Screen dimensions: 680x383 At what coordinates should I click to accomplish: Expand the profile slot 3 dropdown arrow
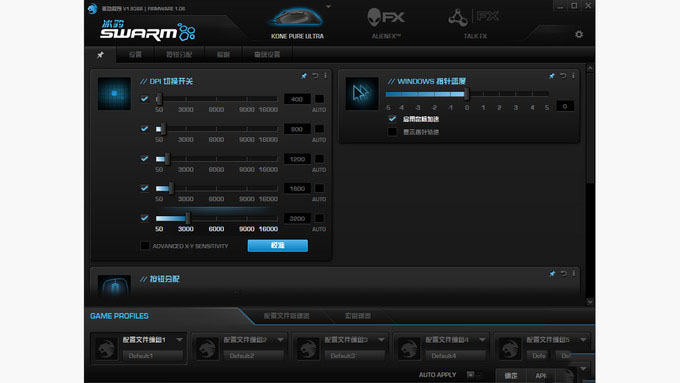coord(381,340)
